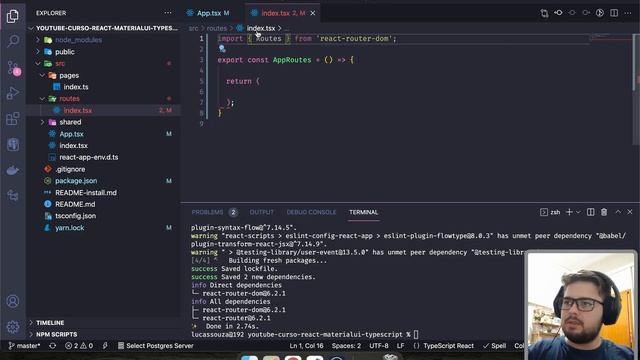The width and height of the screenshot is (640, 360).
Task: Open errors and warnings in status bar
Action: coord(79,346)
